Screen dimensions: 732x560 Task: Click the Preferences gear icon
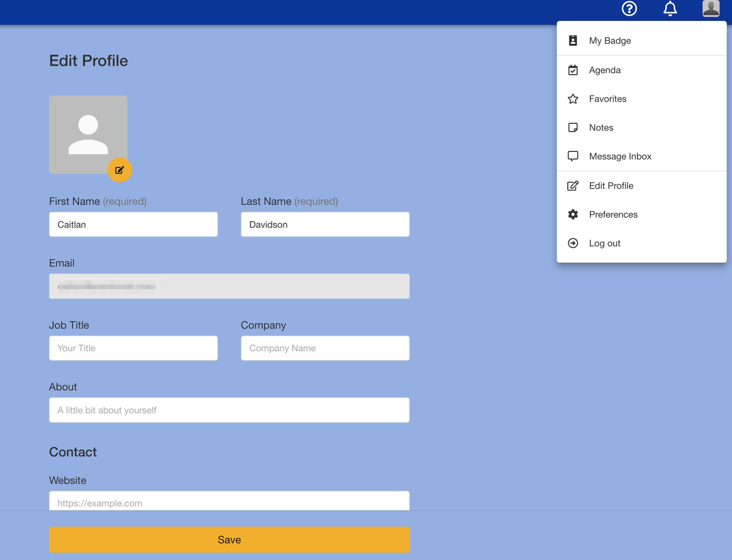point(573,214)
